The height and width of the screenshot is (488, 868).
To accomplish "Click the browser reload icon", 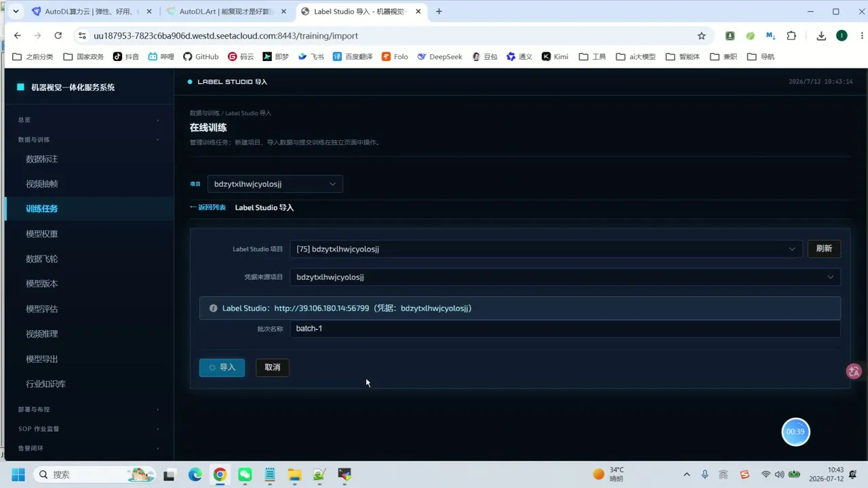I will point(58,36).
